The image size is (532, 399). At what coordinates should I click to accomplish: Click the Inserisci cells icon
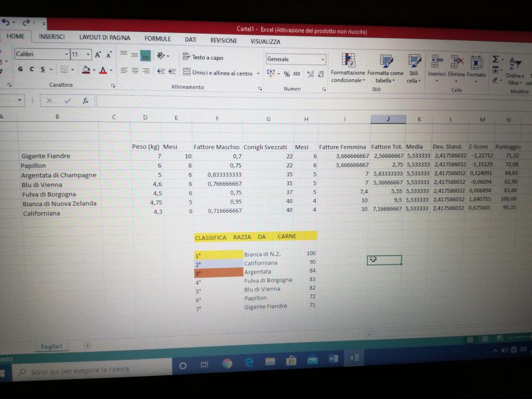436,61
